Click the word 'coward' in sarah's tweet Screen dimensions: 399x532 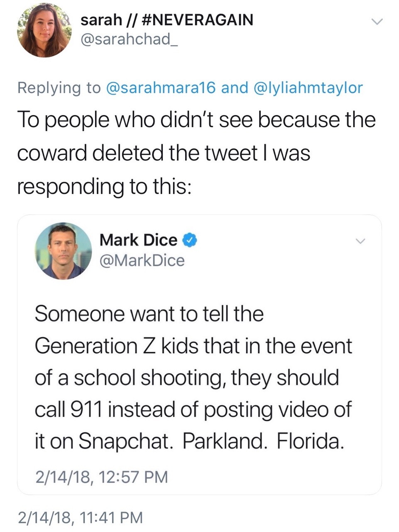53,153
